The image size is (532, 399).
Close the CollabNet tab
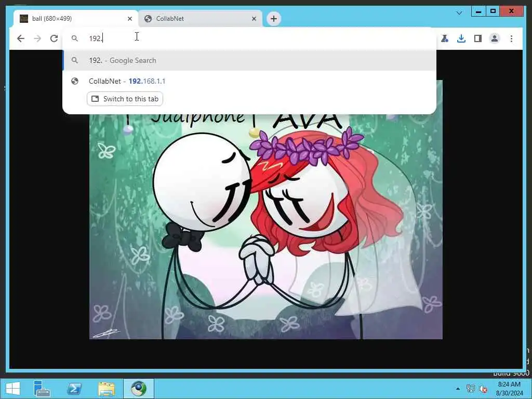(x=254, y=19)
